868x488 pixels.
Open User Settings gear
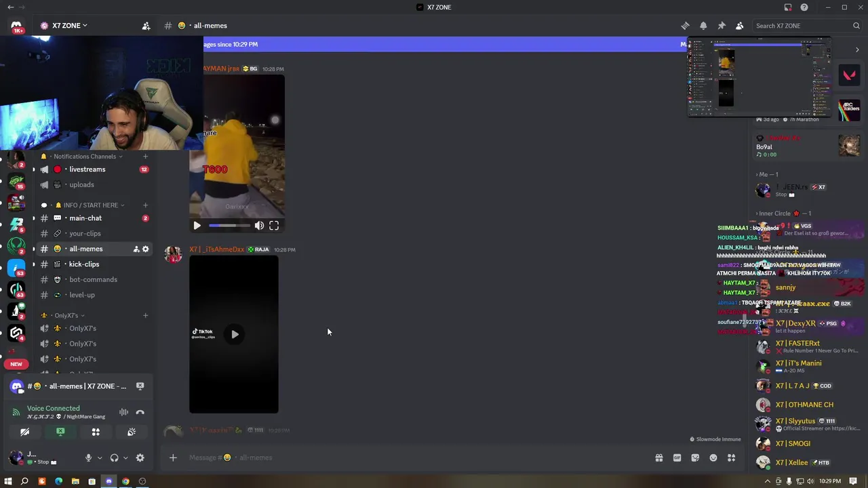[140, 458]
